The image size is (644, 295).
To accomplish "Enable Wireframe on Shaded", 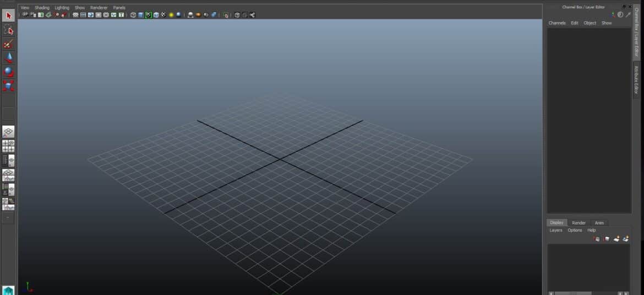I will tap(156, 15).
